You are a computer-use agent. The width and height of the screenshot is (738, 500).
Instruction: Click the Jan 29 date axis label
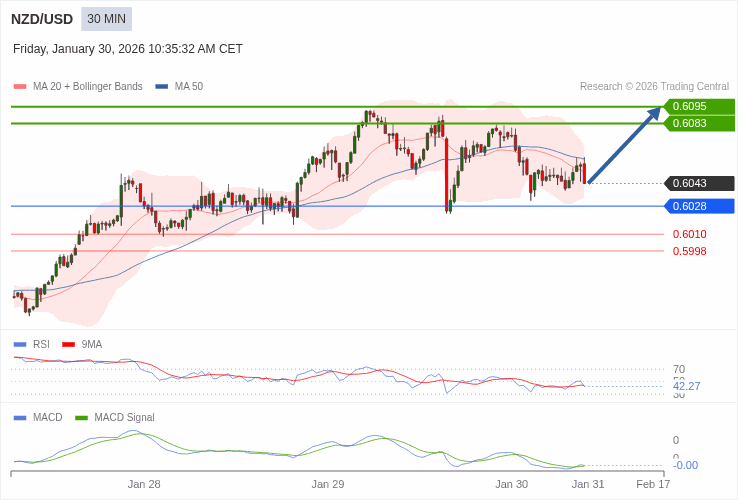[327, 484]
